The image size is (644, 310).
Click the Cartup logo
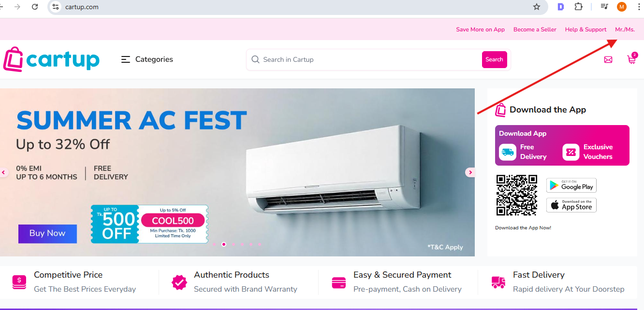51,59
